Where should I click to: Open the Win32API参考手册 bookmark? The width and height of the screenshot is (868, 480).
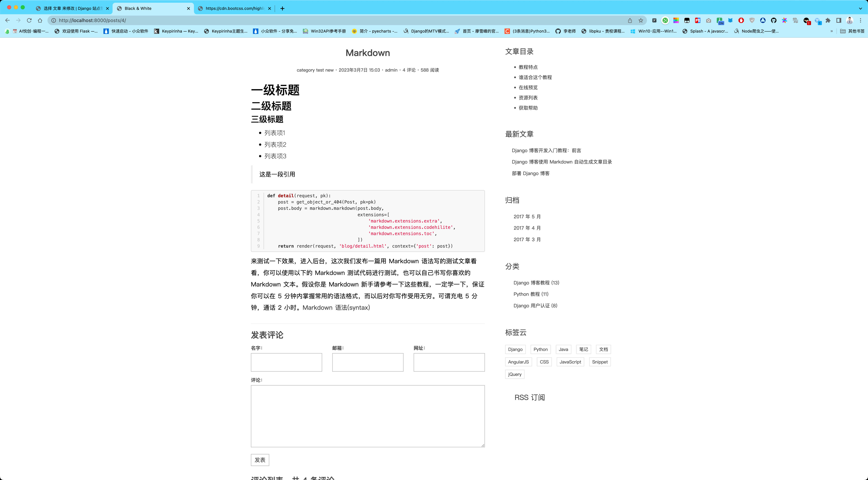click(x=324, y=31)
